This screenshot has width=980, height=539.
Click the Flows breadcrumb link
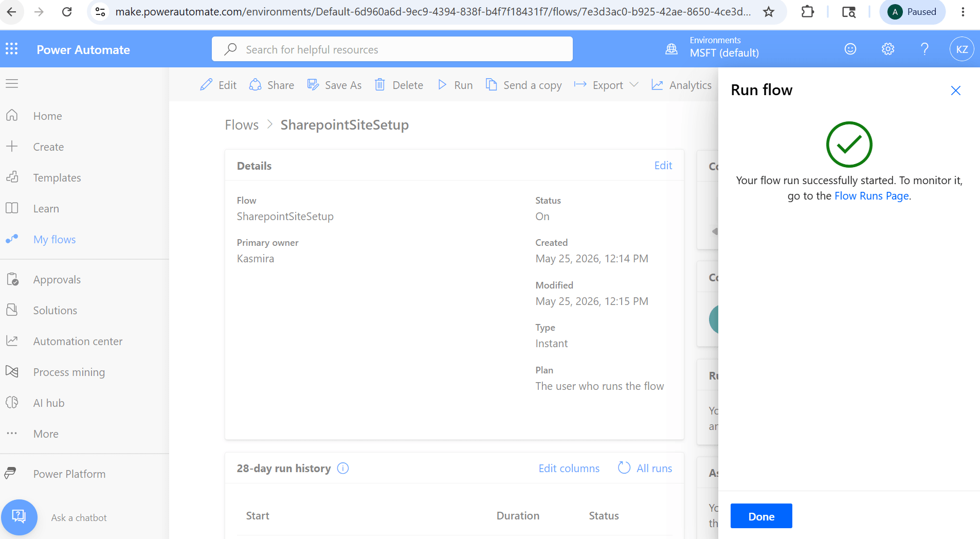242,125
